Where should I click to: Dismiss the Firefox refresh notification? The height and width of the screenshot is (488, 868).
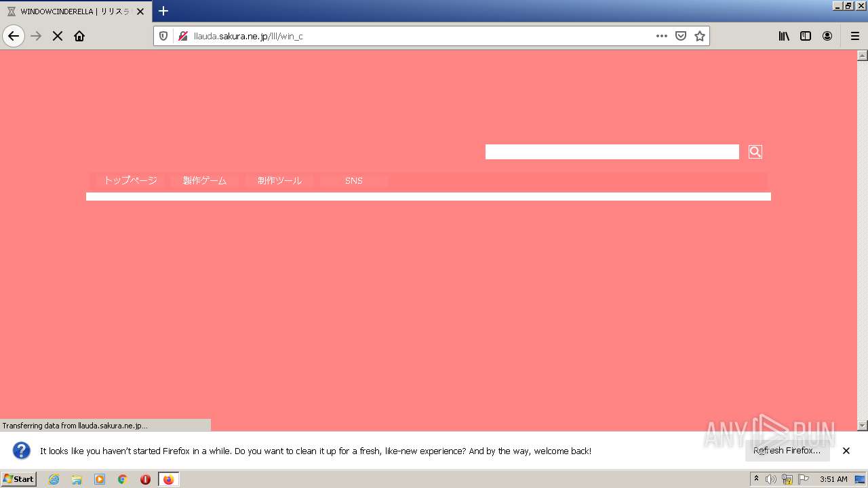click(846, 451)
